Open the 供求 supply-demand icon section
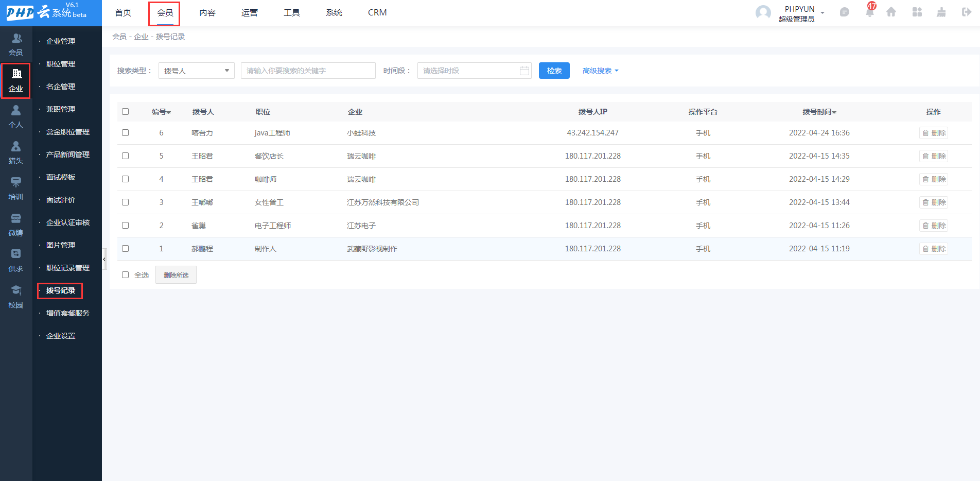980x481 pixels. tap(16, 254)
